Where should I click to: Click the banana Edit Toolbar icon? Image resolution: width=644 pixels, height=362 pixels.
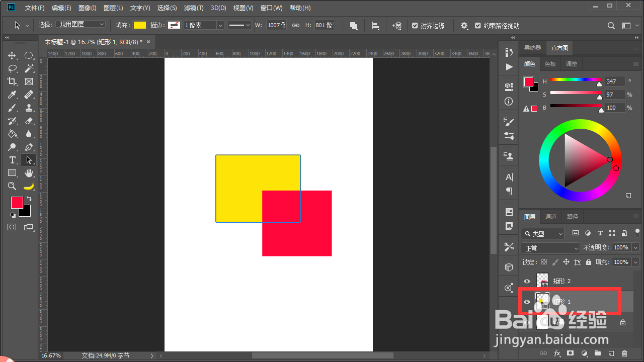[x=29, y=186]
